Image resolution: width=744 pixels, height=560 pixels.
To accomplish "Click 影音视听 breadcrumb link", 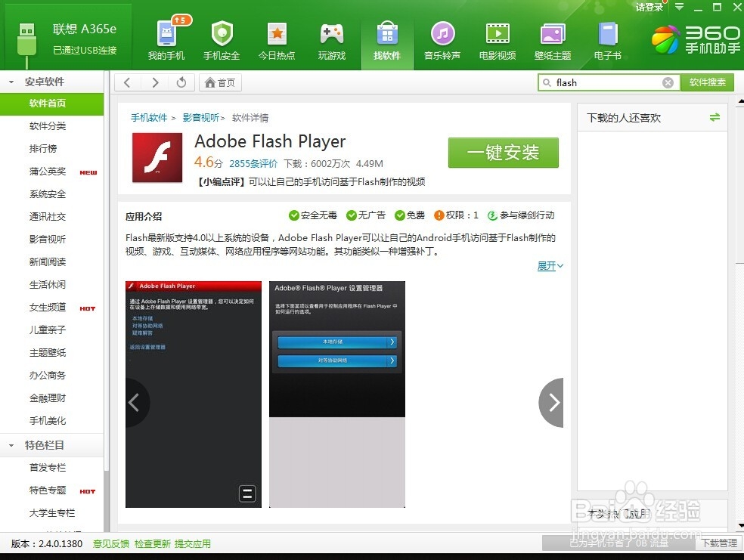I will coord(201,118).
